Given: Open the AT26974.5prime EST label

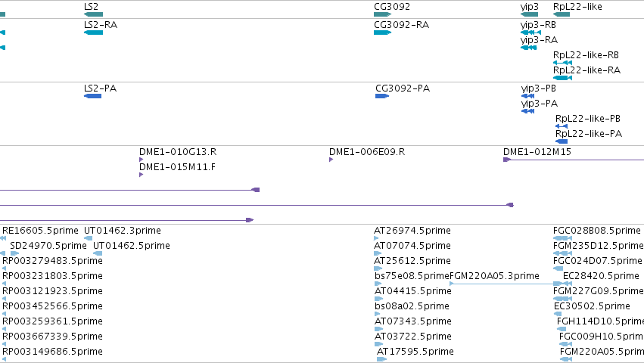Looking at the screenshot, I should [x=412, y=231].
